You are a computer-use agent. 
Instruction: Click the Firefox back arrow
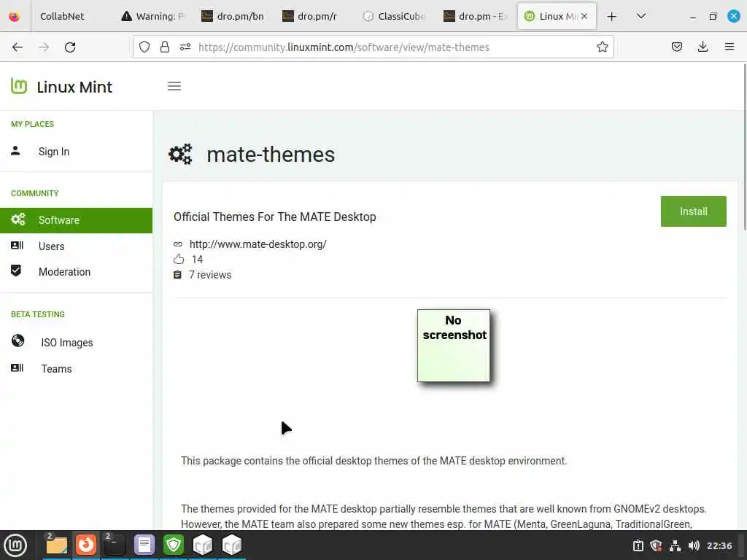[18, 47]
